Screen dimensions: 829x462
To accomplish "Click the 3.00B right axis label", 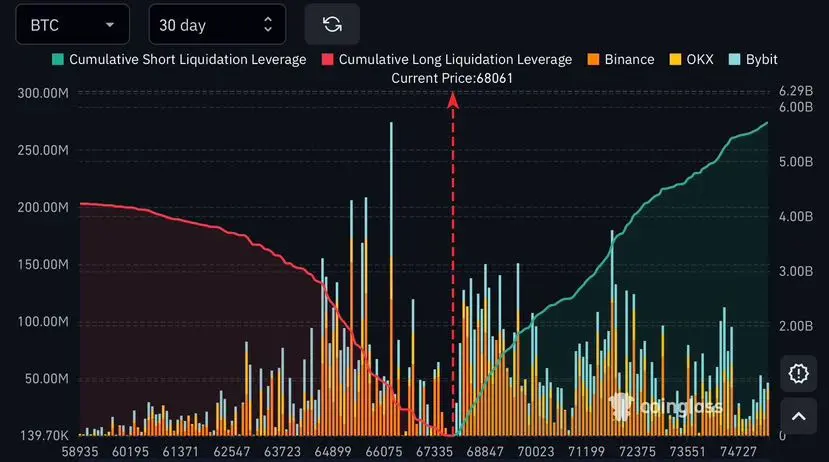I will [796, 271].
